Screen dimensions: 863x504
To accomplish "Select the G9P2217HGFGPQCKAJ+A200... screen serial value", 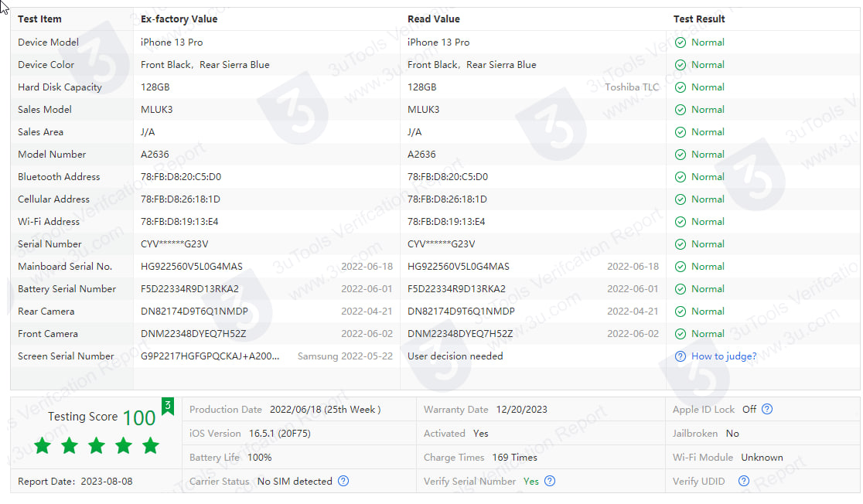I will pyautogui.click(x=210, y=356).
